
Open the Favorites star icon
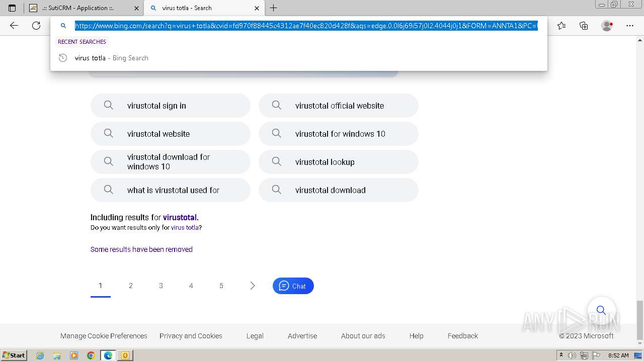(x=561, y=26)
